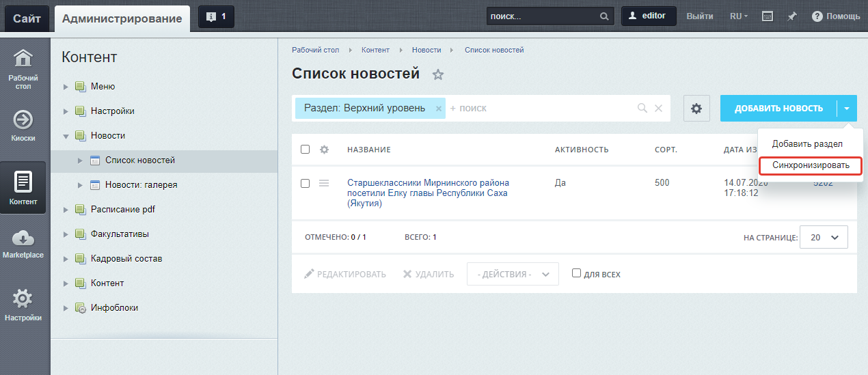Open the Действия dropdown
The image size is (868, 375).
click(x=513, y=274)
